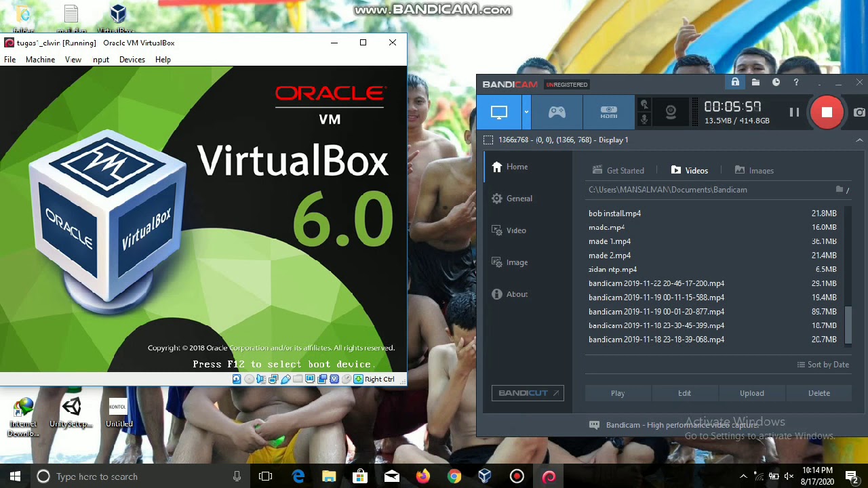Select bob install.mp4 in video list
This screenshot has width=868, height=488.
point(713,213)
